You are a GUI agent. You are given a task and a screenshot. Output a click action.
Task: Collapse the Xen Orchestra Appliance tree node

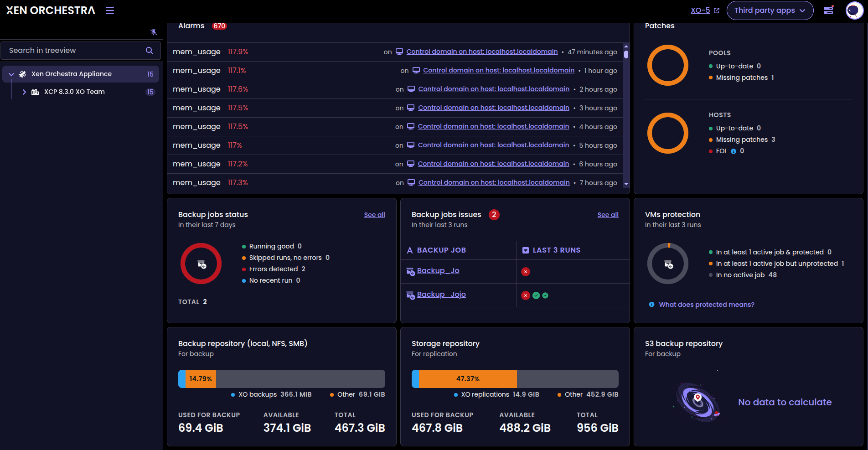[x=11, y=74]
